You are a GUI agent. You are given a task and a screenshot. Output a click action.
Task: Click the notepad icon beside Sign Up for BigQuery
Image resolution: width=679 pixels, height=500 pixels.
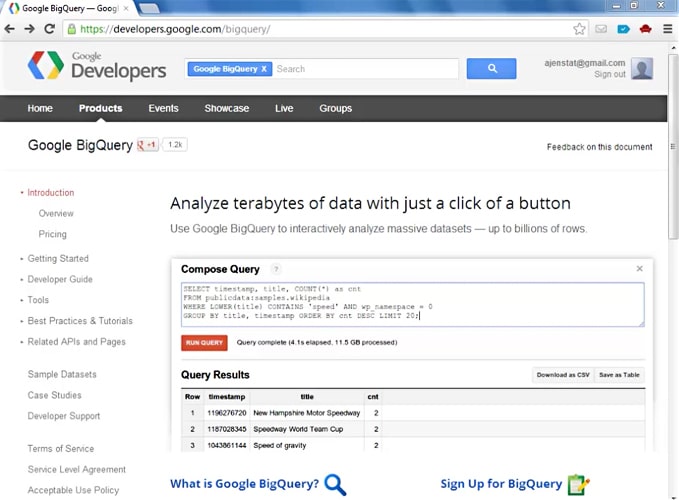(579, 484)
